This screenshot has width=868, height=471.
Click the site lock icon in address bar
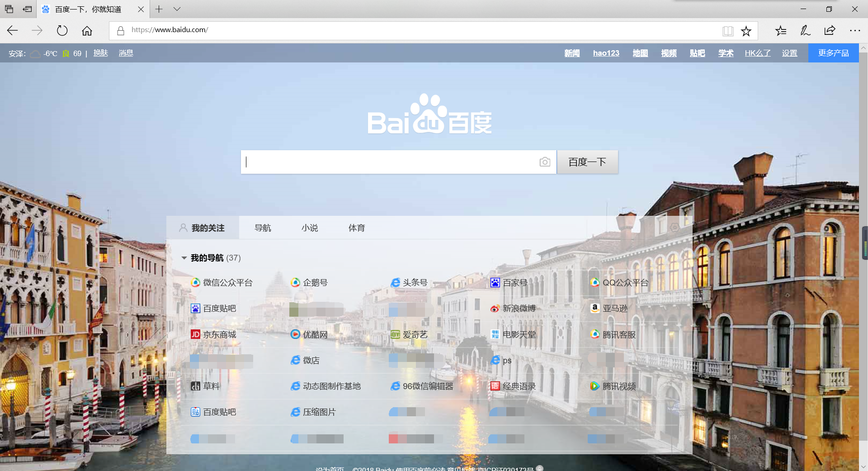[120, 30]
